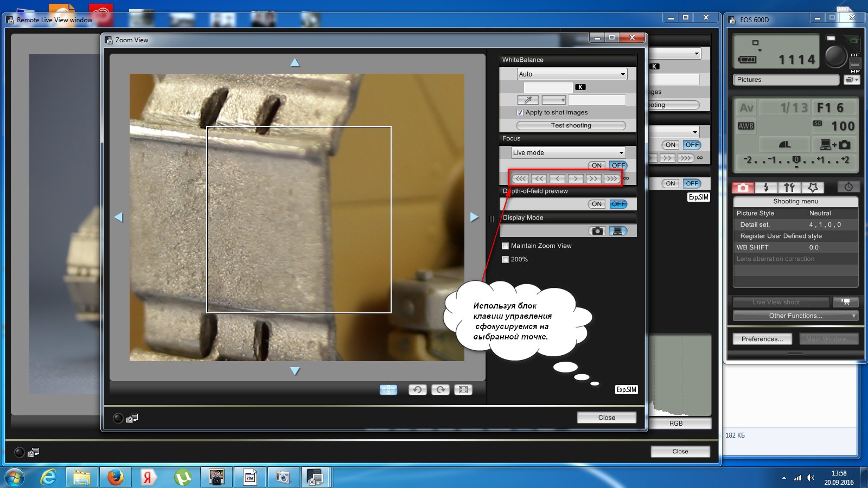Open Firefox from the taskbar
This screenshot has height=488, width=868.
115,477
